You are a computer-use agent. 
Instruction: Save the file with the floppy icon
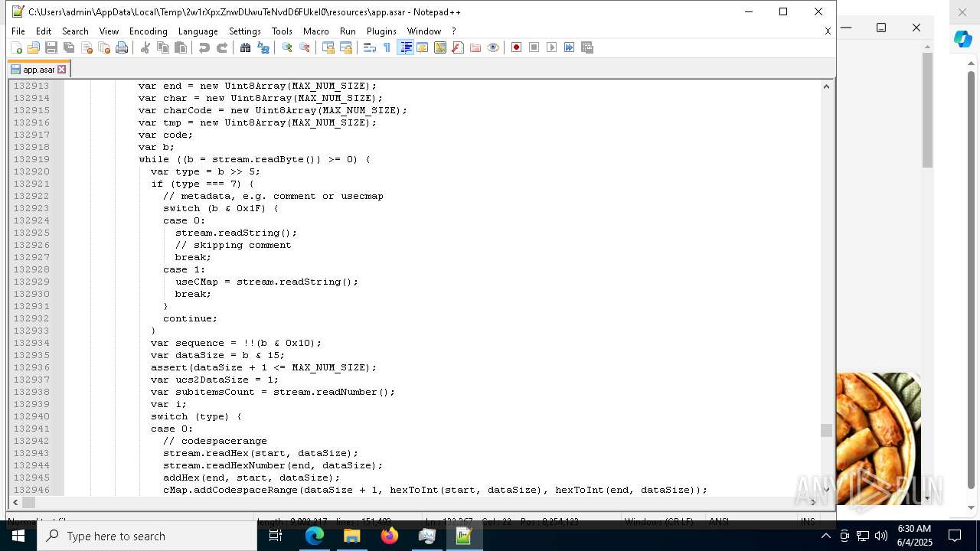pos(51,47)
